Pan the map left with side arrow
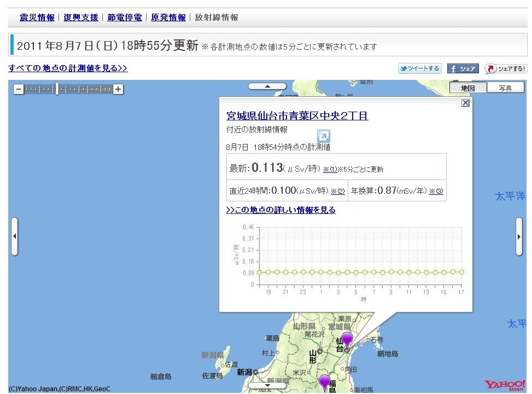532x394 pixels. [14, 236]
